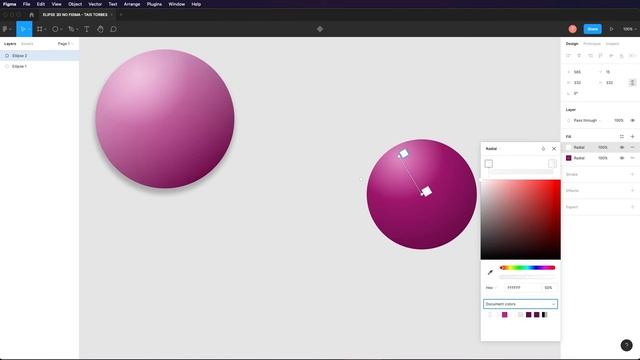The image size is (640, 360).
Task: Select the Comment tool
Action: point(113,29)
